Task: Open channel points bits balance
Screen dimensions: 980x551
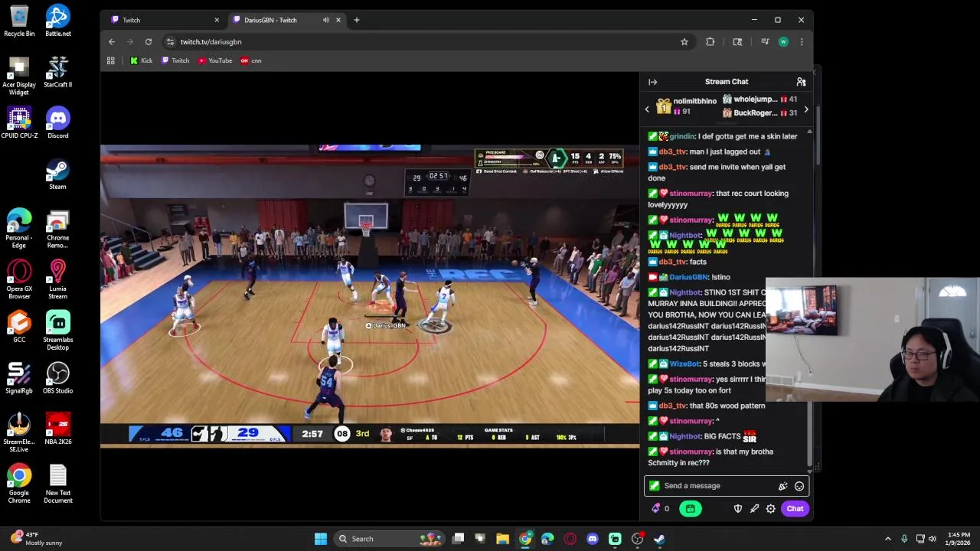Action: coord(660,509)
